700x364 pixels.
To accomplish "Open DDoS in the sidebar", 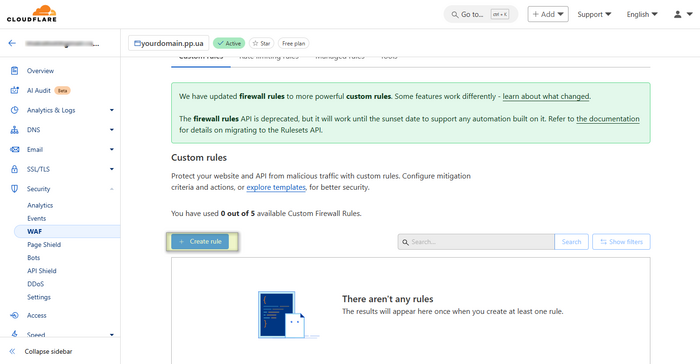I will pos(35,284).
